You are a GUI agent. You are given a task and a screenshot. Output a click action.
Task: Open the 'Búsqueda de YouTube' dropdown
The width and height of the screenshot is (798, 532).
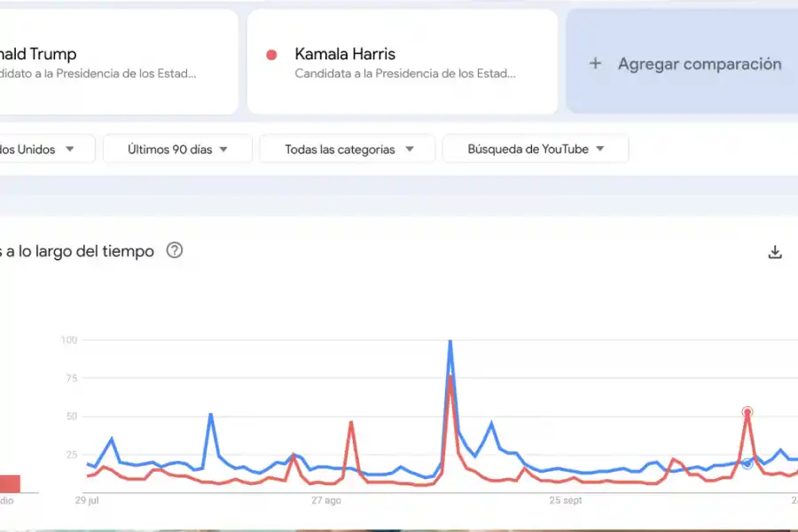click(x=536, y=149)
